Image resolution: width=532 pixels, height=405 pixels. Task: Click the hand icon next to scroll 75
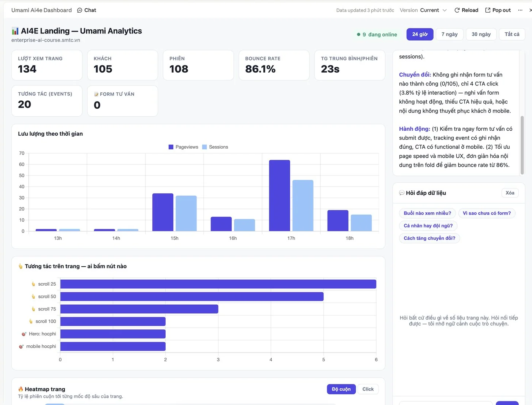(33, 309)
